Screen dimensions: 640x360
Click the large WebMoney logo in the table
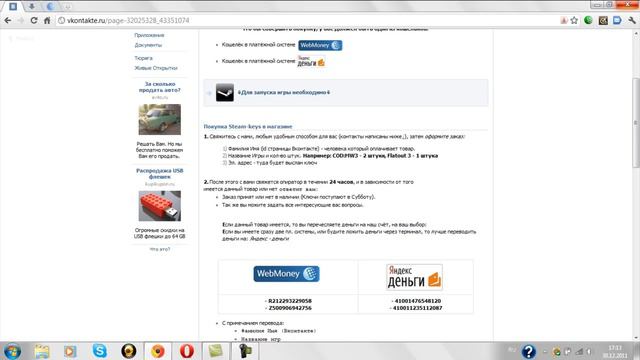[x=286, y=274]
